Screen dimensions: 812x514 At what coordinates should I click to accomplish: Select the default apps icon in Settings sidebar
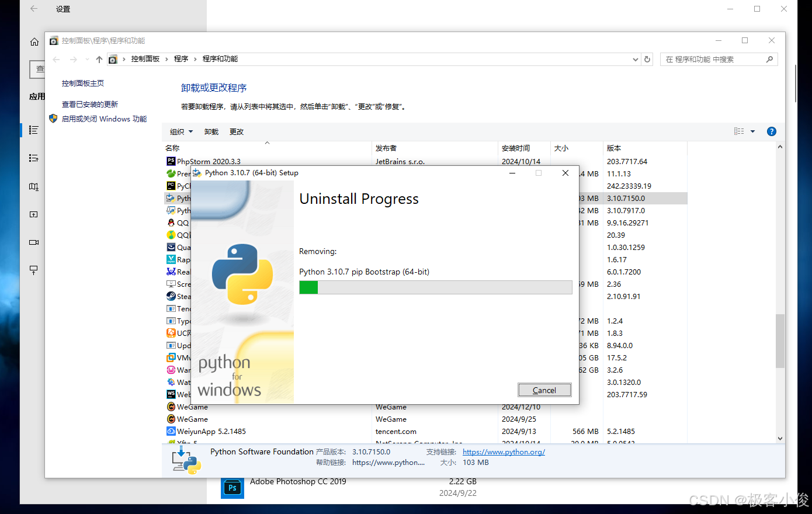coord(34,158)
